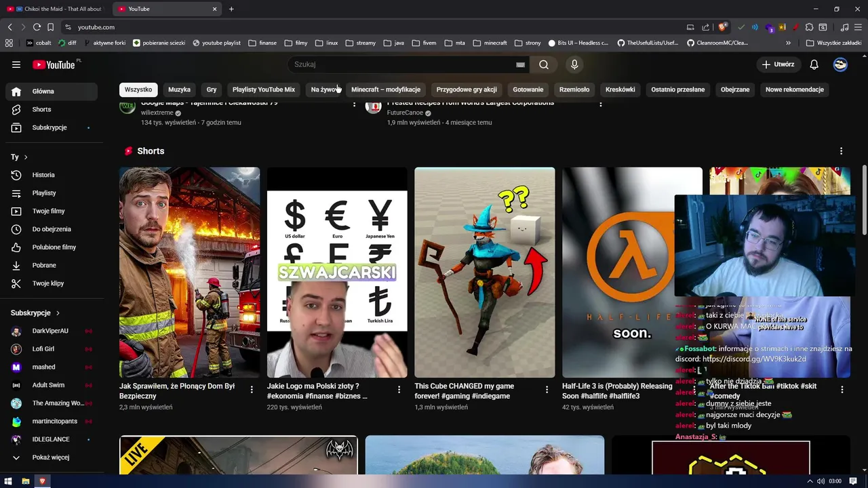Expand Pokaż więcej subscriptions list
This screenshot has height=488, width=868.
[x=52, y=457]
